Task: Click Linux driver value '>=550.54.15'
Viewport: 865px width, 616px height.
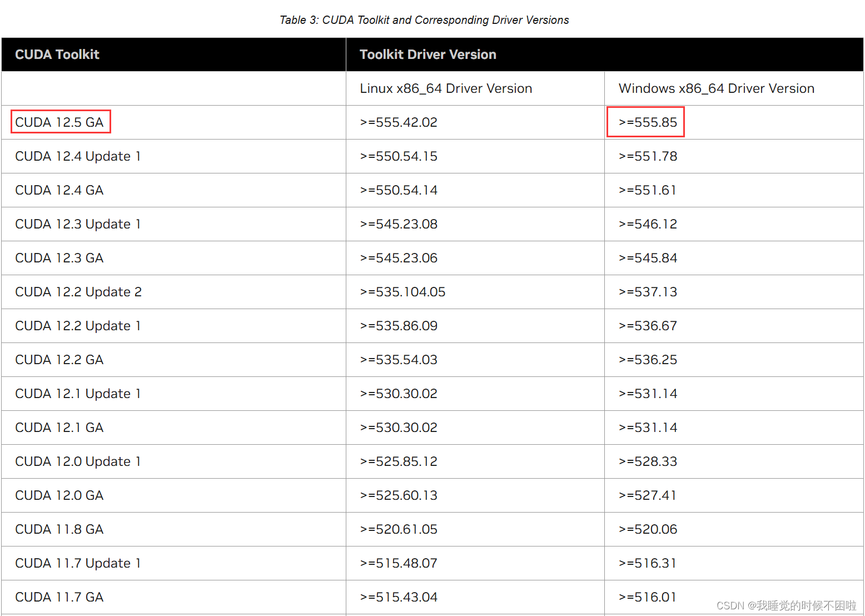Action: click(x=399, y=156)
